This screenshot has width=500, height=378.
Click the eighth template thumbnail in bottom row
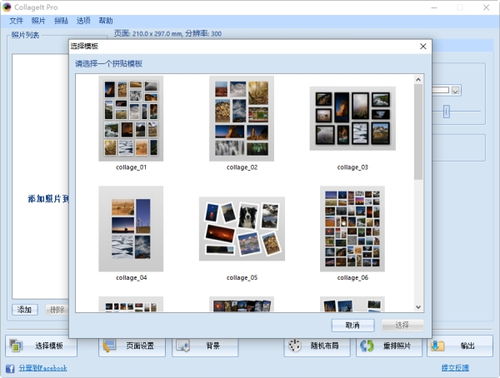(x=242, y=304)
